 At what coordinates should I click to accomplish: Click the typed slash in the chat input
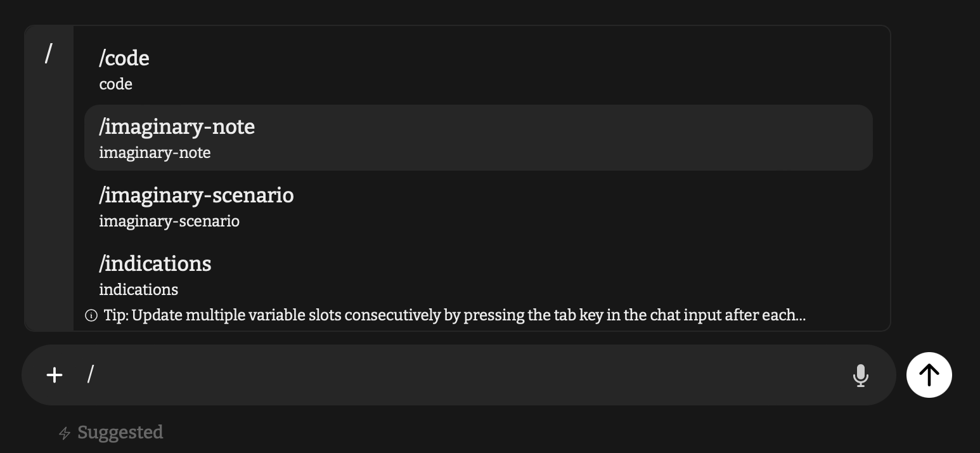pyautogui.click(x=91, y=374)
